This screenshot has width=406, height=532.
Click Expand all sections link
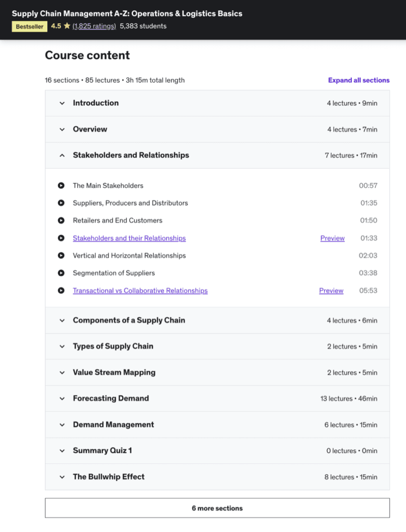click(x=359, y=80)
